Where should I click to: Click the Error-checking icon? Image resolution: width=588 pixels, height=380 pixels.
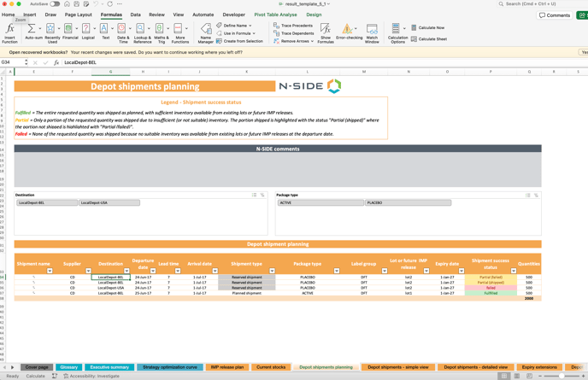(x=349, y=32)
